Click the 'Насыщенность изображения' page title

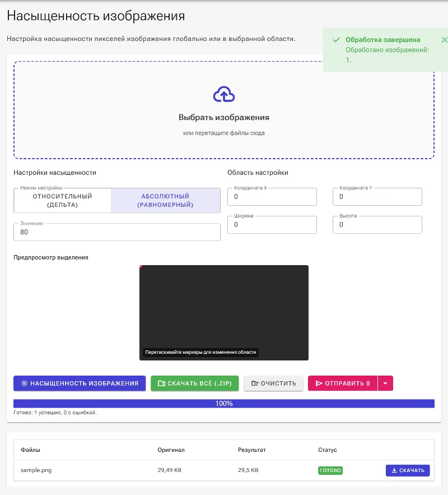tap(96, 16)
